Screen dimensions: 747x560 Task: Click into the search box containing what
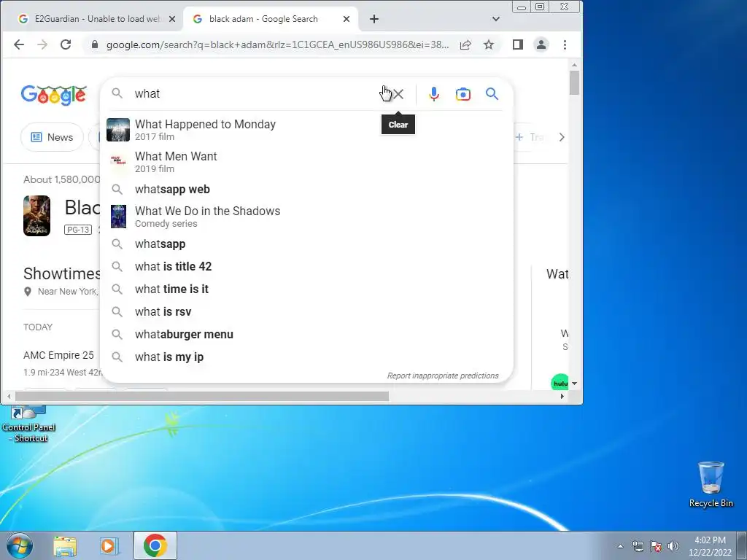point(258,94)
